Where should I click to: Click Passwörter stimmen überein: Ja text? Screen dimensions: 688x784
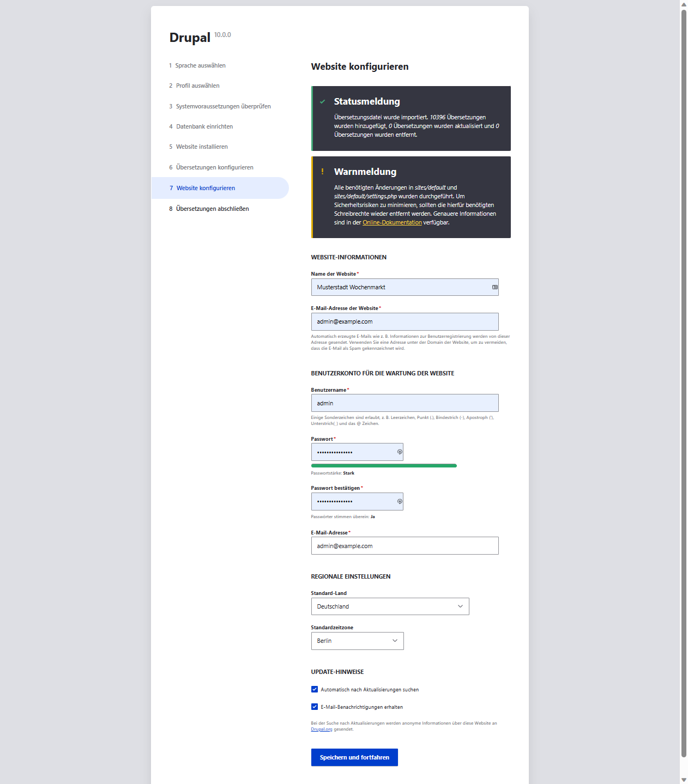[x=343, y=516]
